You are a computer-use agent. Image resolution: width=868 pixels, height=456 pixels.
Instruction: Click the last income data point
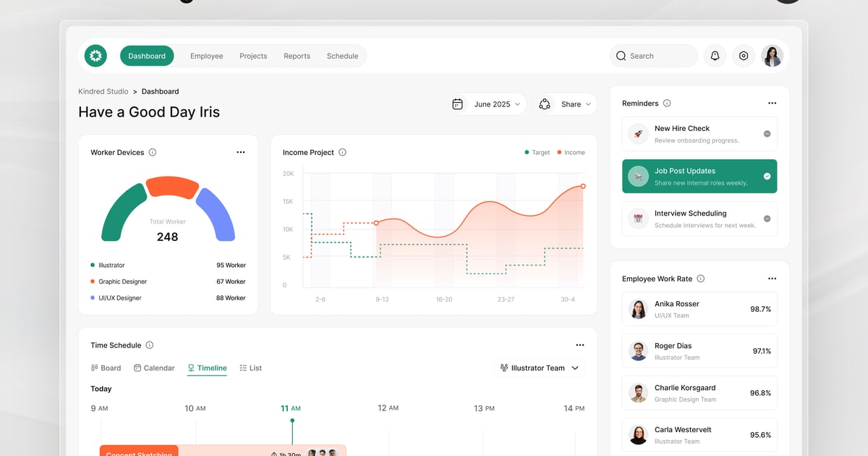[583, 186]
